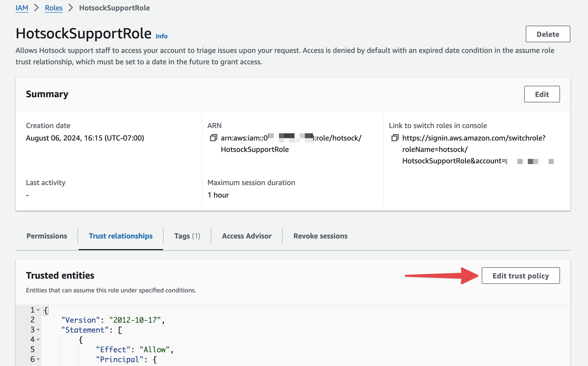Viewport: 588px width, 366px height.
Task: Click Edit trust policy button
Action: pos(521,276)
